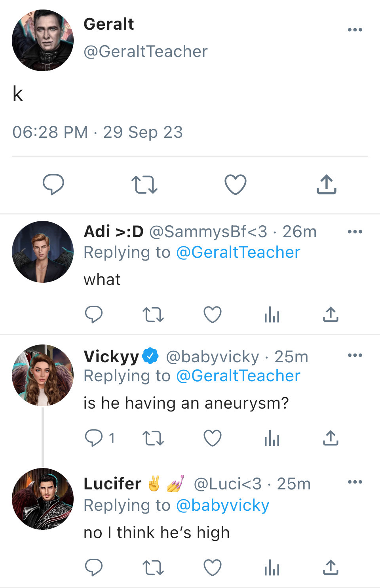Open Lucifer's profile avatar
The width and height of the screenshot is (380, 588).
tap(43, 499)
